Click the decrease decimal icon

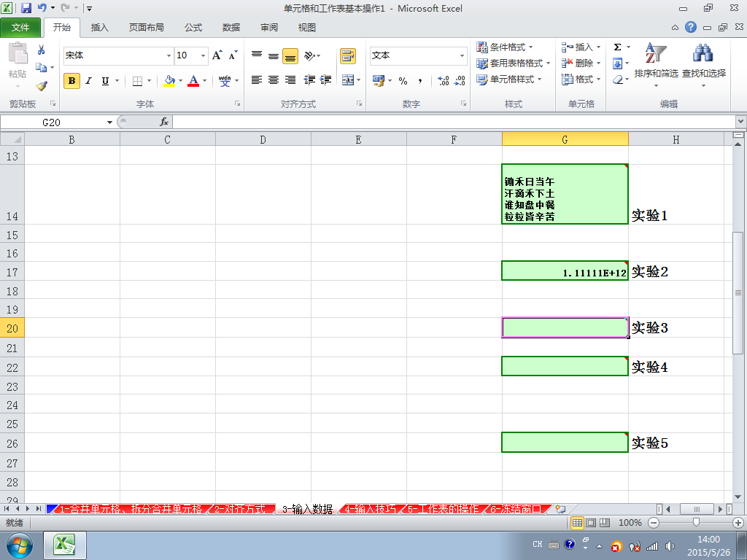pyautogui.click(x=460, y=81)
